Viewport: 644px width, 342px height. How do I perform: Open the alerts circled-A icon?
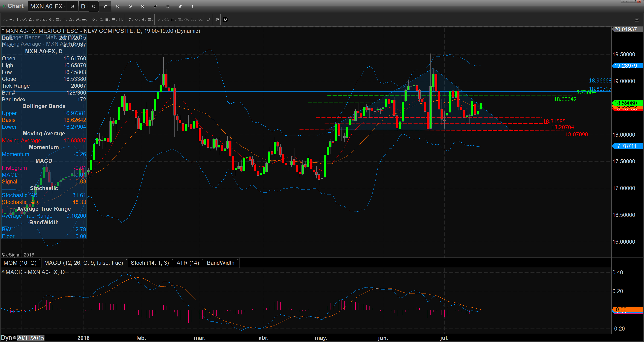click(143, 6)
